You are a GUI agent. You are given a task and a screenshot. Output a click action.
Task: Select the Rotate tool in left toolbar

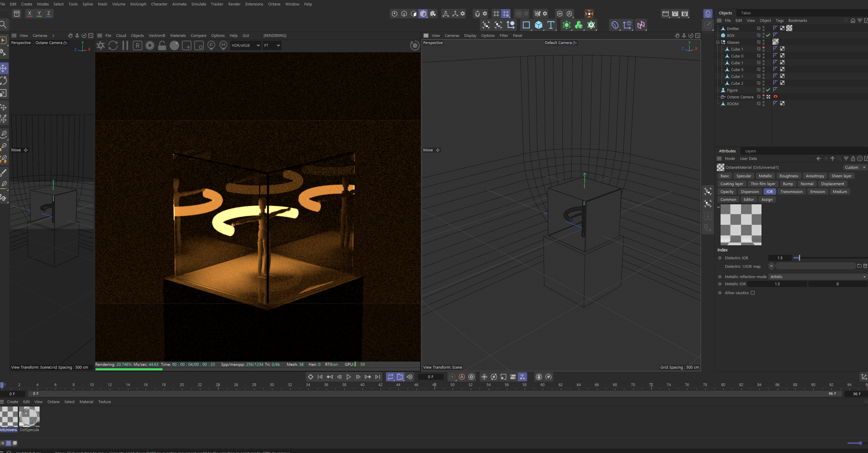[x=4, y=81]
